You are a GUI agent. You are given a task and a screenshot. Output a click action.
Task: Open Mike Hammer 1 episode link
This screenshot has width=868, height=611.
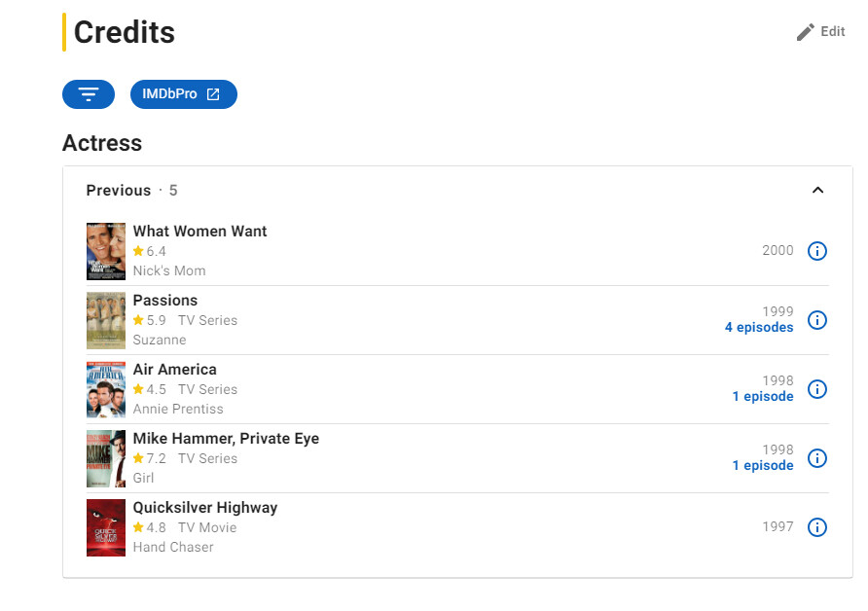[x=763, y=465]
